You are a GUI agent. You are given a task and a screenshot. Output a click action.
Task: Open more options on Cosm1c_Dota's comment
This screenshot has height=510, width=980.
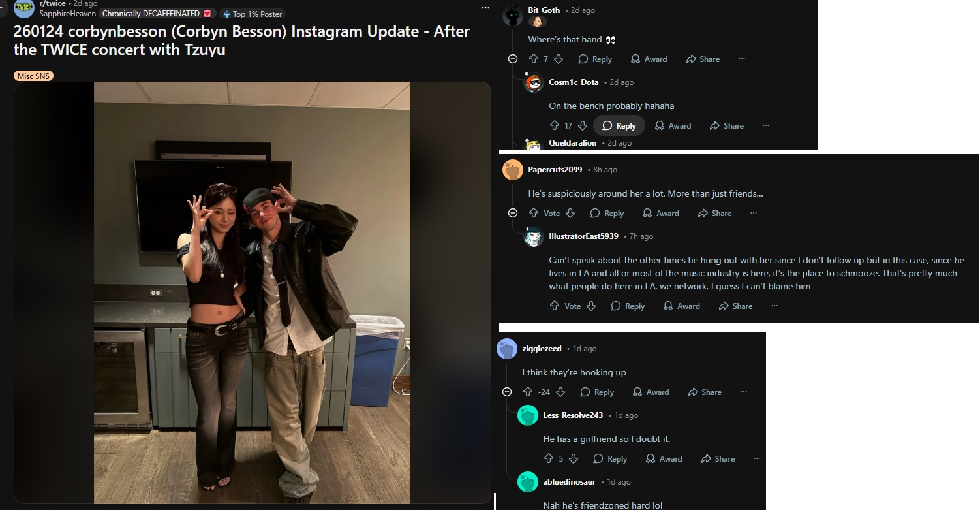pos(766,125)
